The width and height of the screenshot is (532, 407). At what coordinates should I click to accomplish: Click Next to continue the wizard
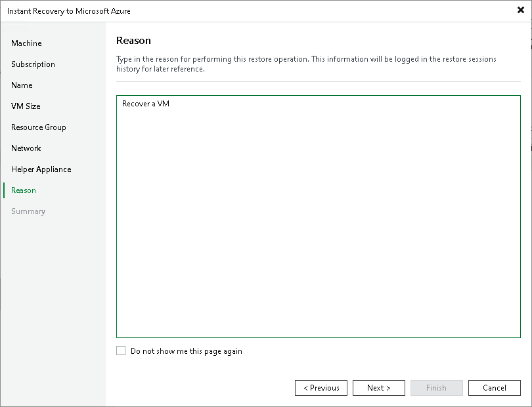pyautogui.click(x=379, y=388)
